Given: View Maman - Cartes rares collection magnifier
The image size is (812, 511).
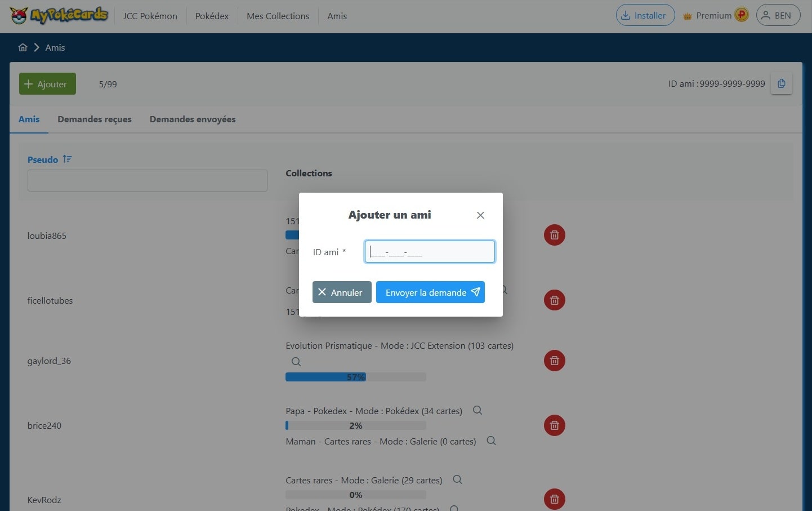Looking at the screenshot, I should (x=491, y=441).
